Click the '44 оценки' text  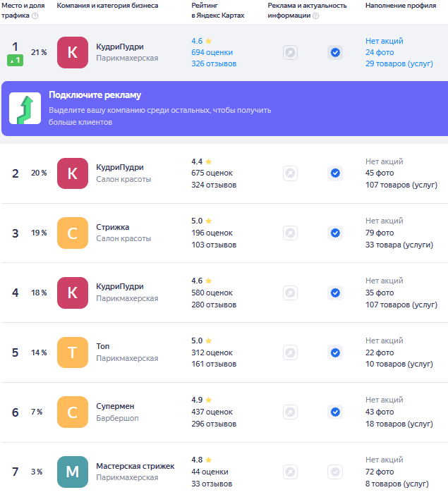click(x=210, y=472)
